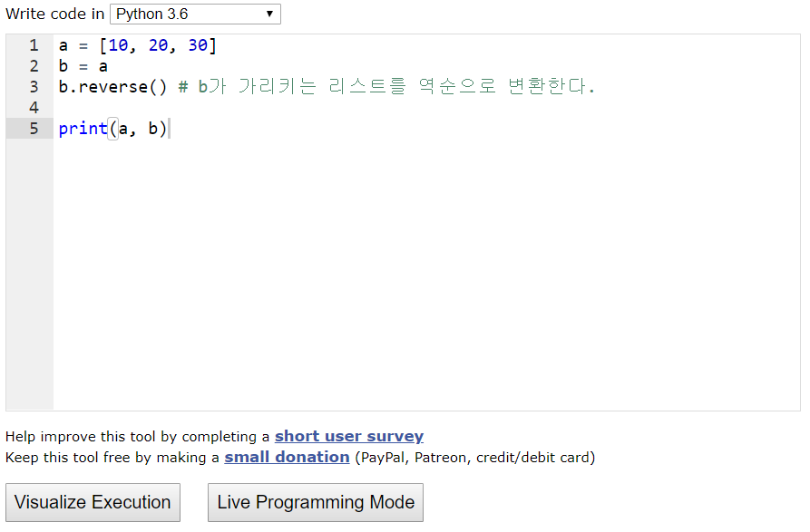Click line number 3 in the gutter
The image size is (810, 532).
[x=34, y=87]
